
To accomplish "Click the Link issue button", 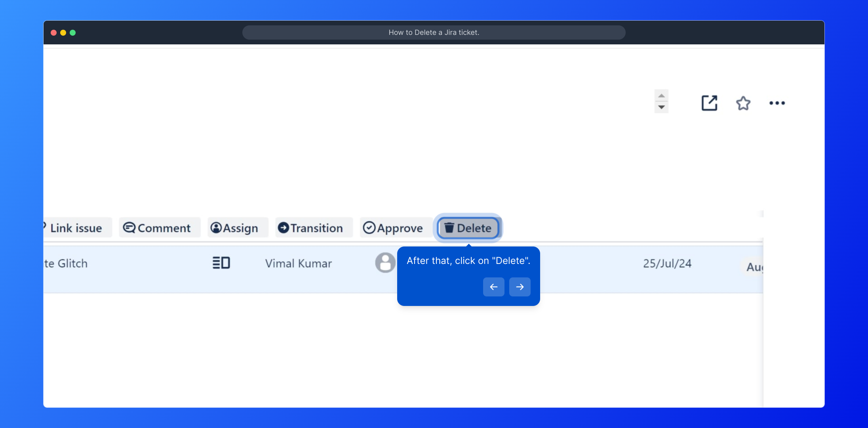I will (76, 228).
